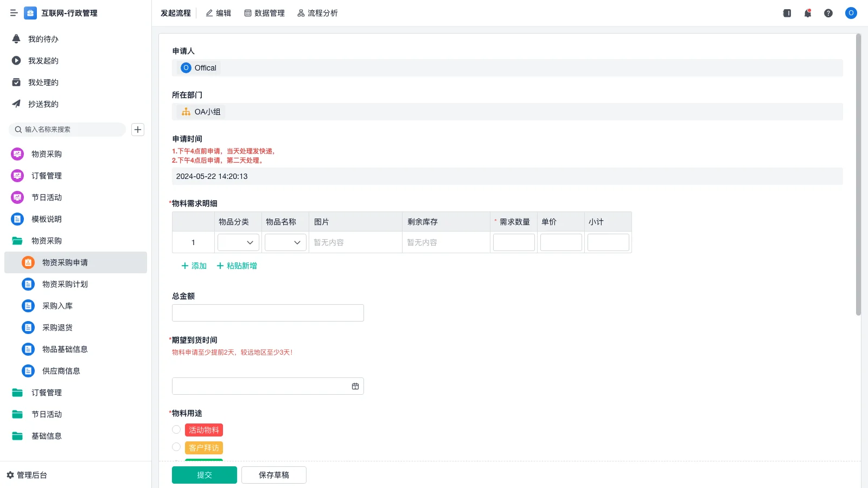Click the 总金额 input field

point(267,313)
